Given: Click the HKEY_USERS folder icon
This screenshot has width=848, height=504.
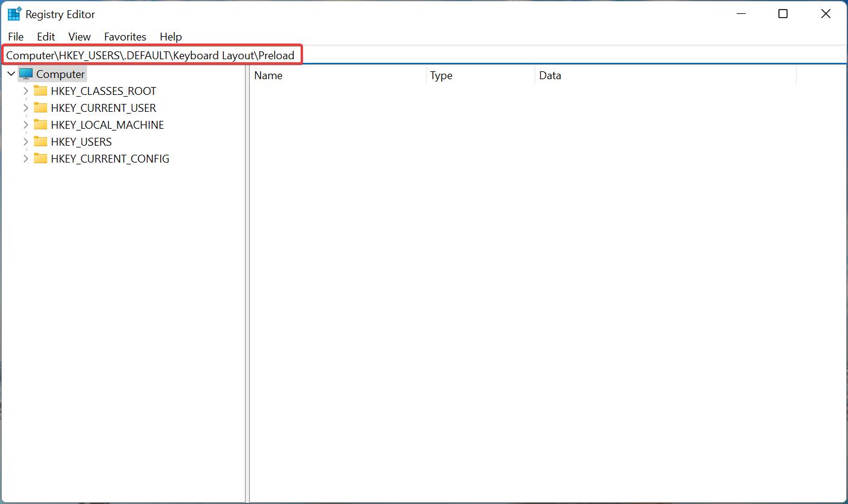Looking at the screenshot, I should click(41, 141).
